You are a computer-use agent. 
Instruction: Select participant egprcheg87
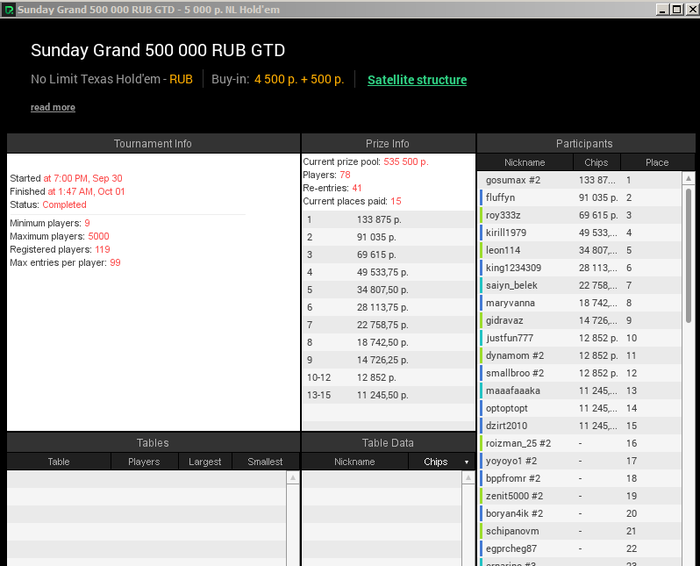(x=579, y=549)
